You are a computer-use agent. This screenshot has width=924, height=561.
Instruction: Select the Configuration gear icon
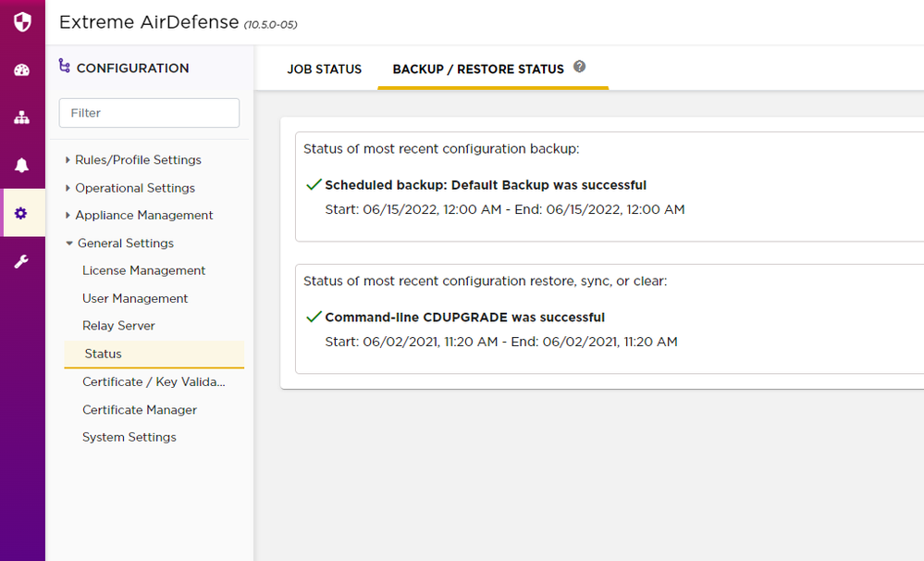pos(21,213)
